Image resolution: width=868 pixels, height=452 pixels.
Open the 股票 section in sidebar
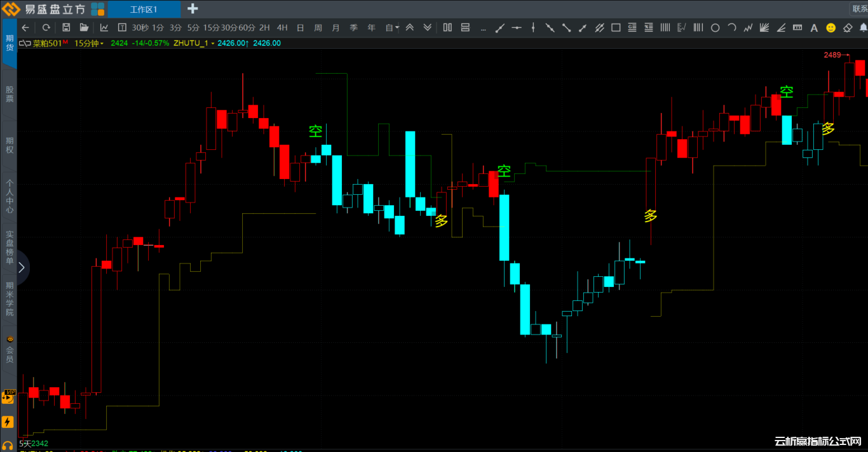[9, 95]
